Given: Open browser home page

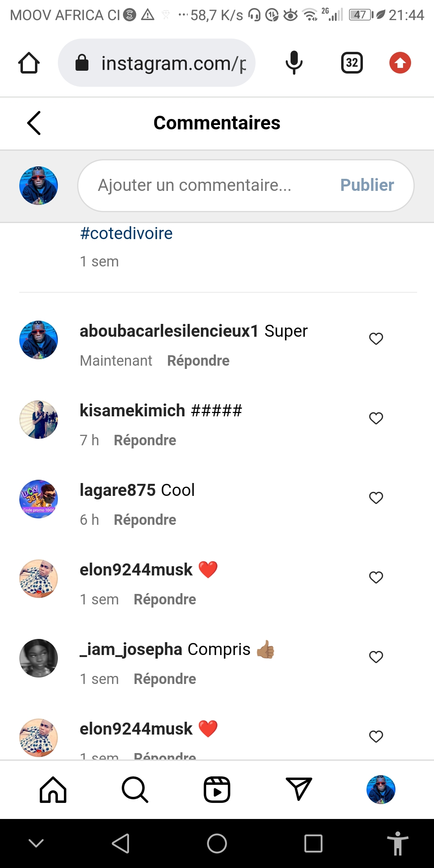Looking at the screenshot, I should [x=29, y=63].
